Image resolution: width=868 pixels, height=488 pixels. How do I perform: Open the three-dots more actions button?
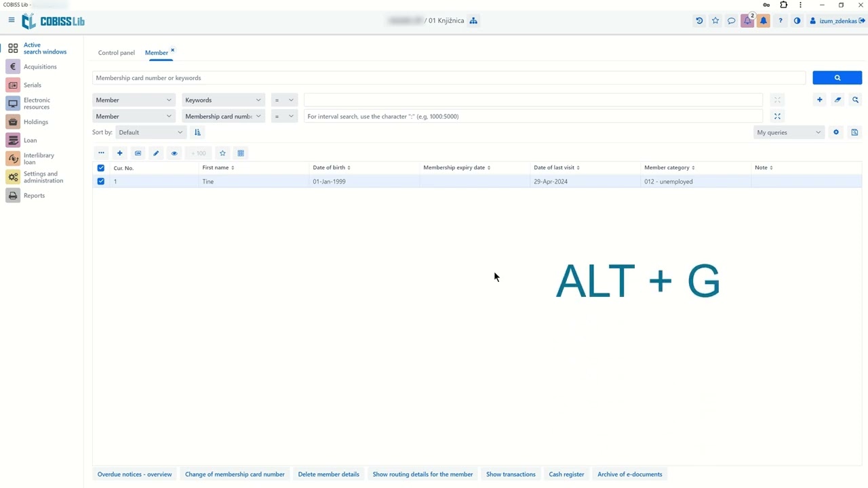(x=101, y=153)
